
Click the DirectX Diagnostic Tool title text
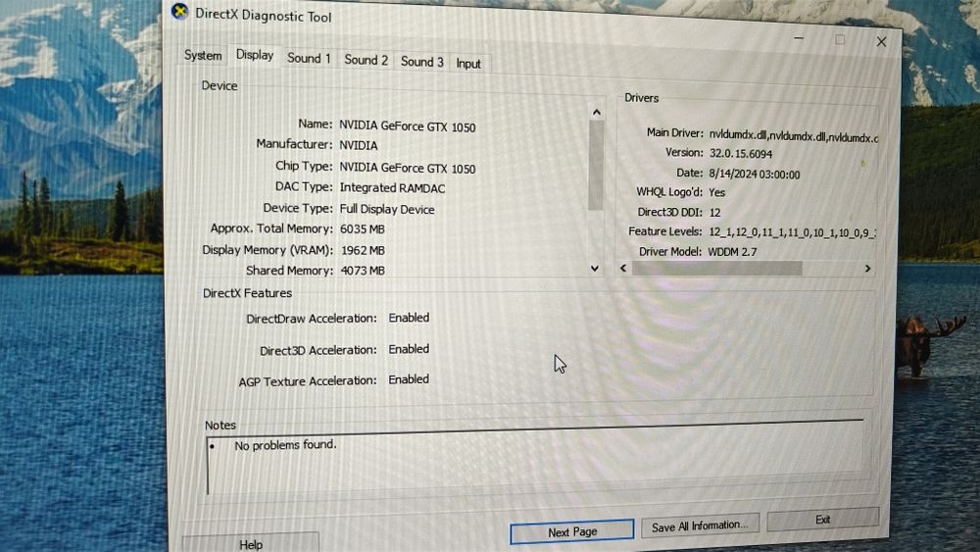pos(263,16)
